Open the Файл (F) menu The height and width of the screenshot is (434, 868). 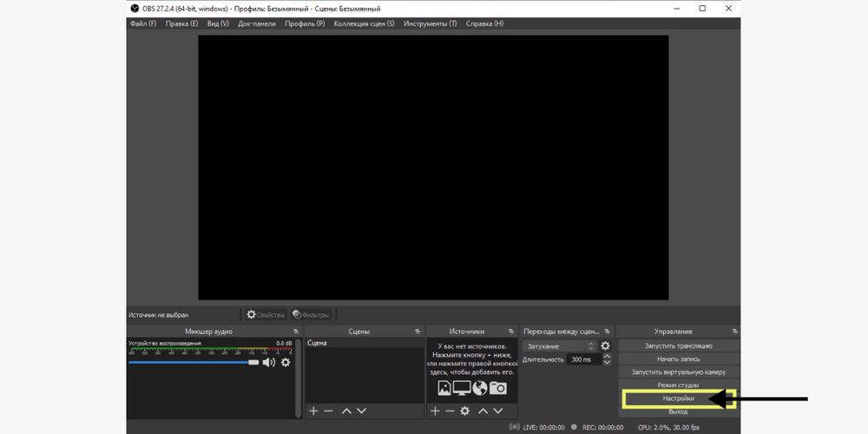click(x=143, y=23)
